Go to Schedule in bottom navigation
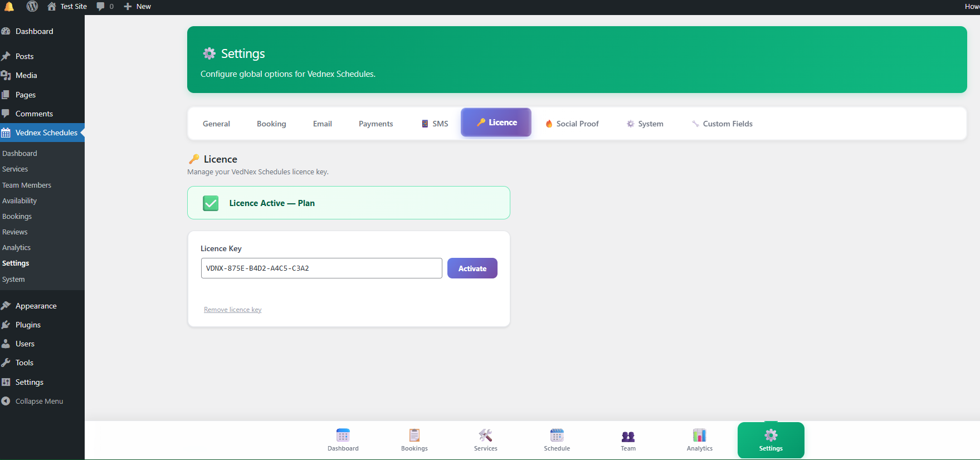The height and width of the screenshot is (460, 980). coord(557,440)
